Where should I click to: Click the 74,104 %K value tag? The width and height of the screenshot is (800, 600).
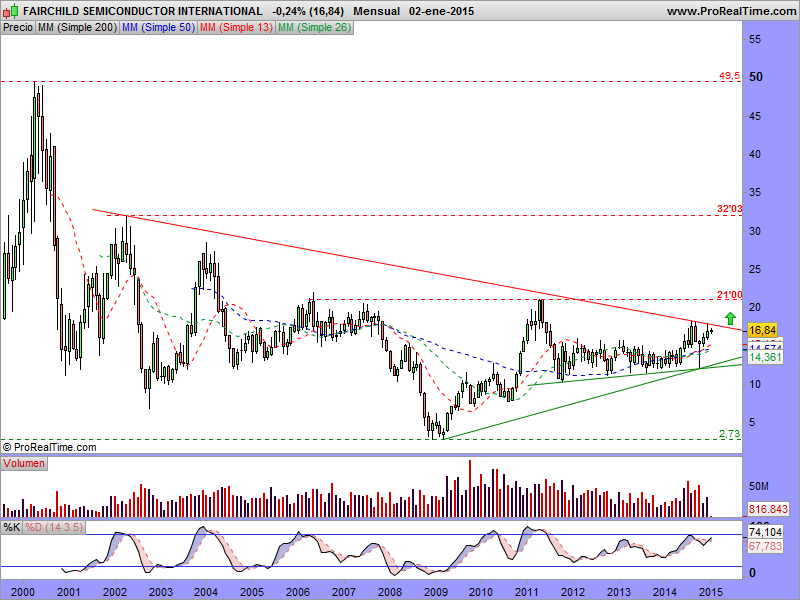(765, 532)
